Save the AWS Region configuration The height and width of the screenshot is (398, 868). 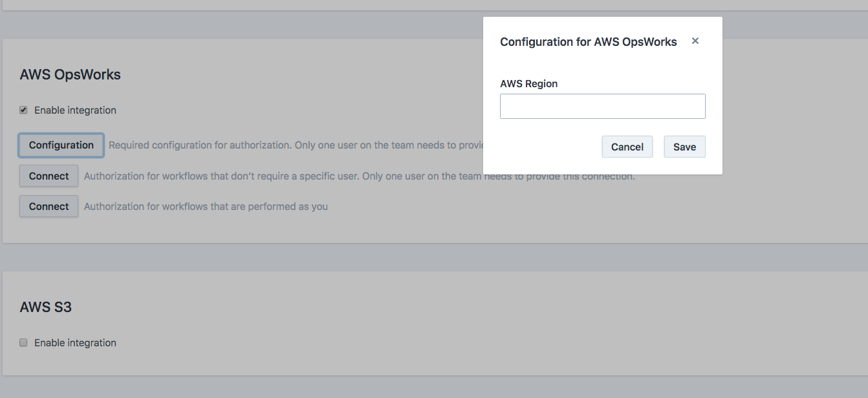[x=684, y=147]
